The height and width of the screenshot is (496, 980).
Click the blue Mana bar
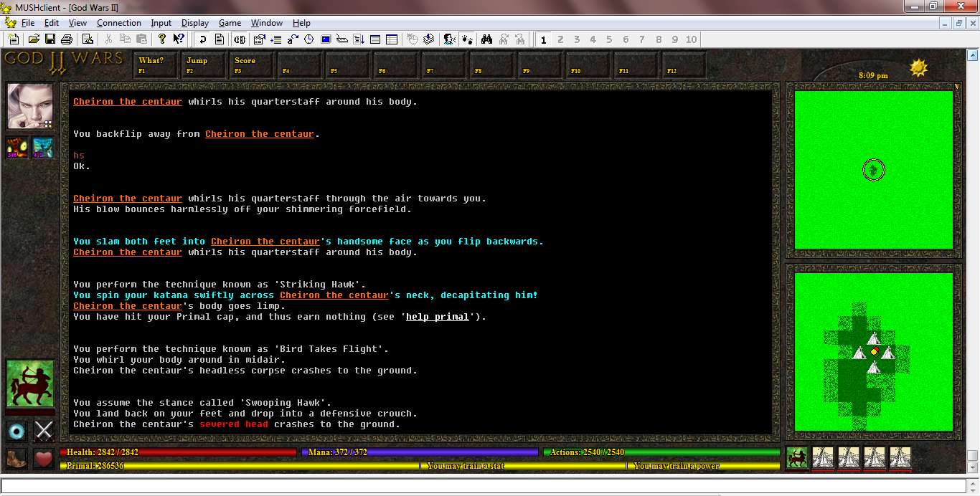coord(420,452)
